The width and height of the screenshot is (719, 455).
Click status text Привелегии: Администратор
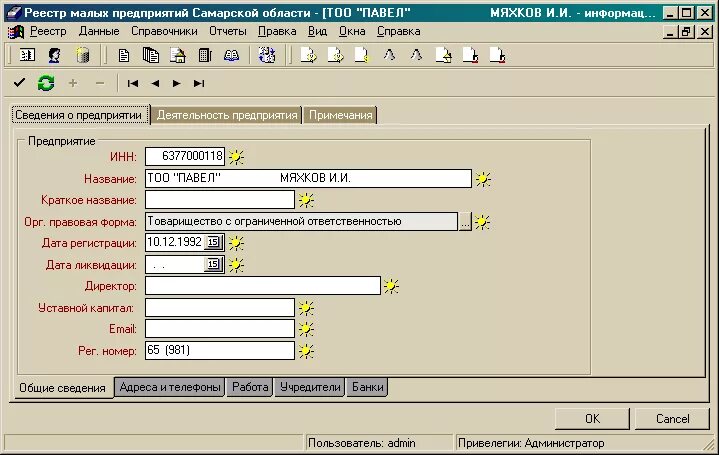point(531,443)
